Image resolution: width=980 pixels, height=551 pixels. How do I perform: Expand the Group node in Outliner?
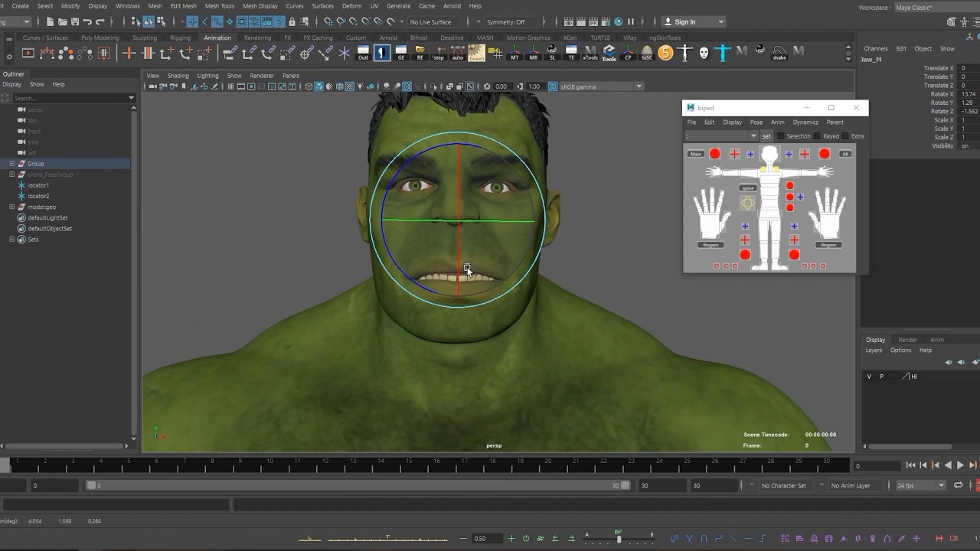click(x=12, y=164)
